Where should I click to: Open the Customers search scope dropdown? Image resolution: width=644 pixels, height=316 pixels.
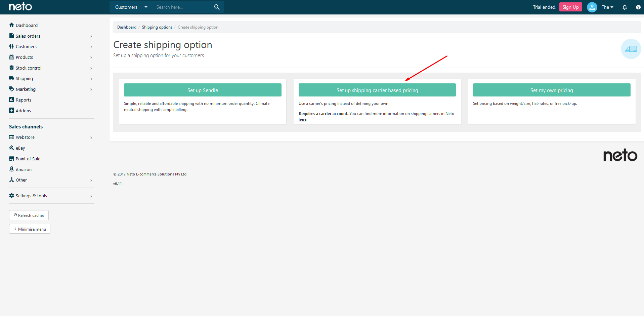pos(131,7)
